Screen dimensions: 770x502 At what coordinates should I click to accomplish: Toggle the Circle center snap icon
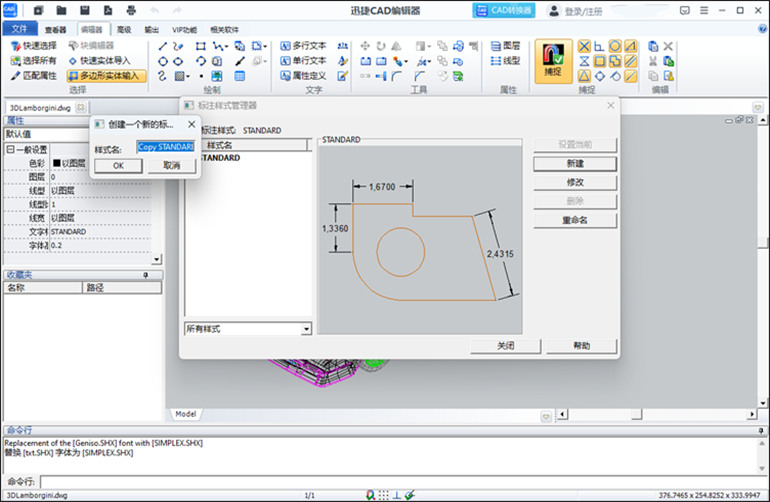pyautogui.click(x=615, y=46)
